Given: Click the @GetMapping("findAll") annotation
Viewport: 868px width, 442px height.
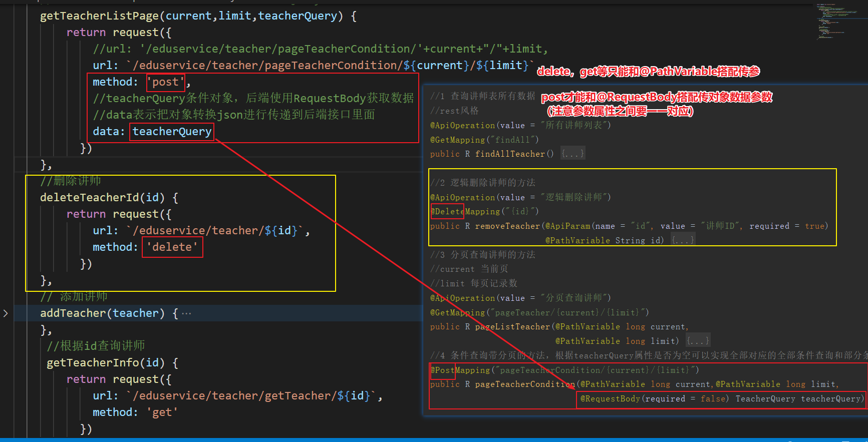Looking at the screenshot, I should click(x=484, y=140).
